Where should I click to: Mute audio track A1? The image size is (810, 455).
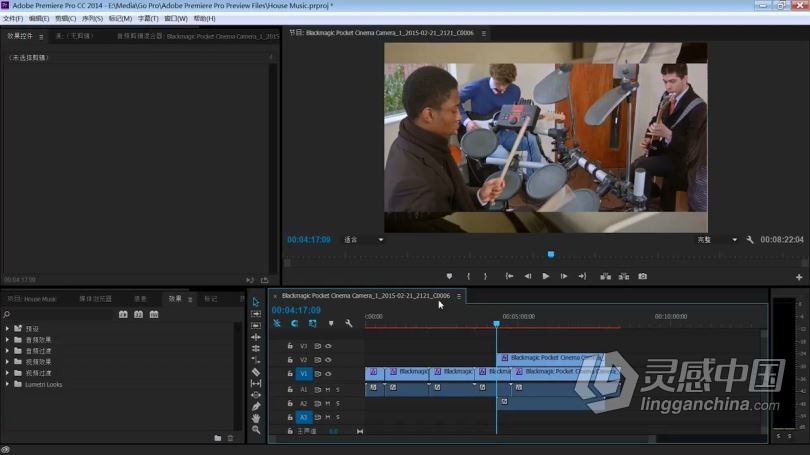coord(328,390)
